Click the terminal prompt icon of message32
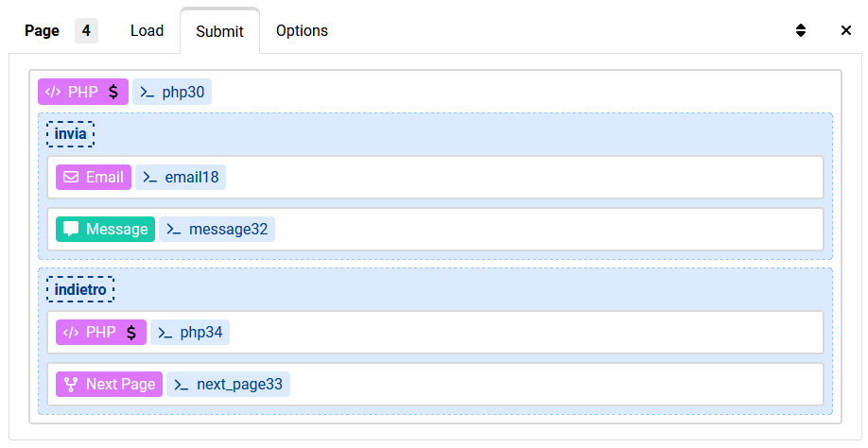The image size is (868, 448). tap(174, 230)
